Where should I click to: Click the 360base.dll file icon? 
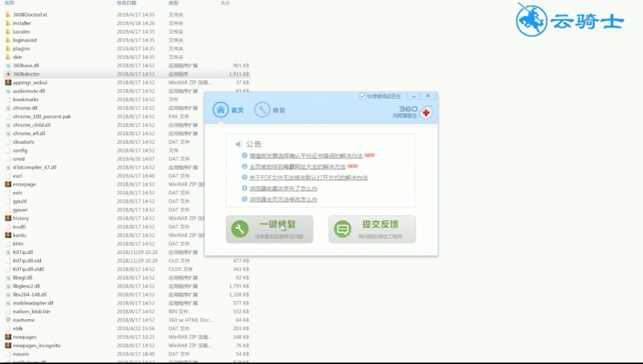pos(8,66)
